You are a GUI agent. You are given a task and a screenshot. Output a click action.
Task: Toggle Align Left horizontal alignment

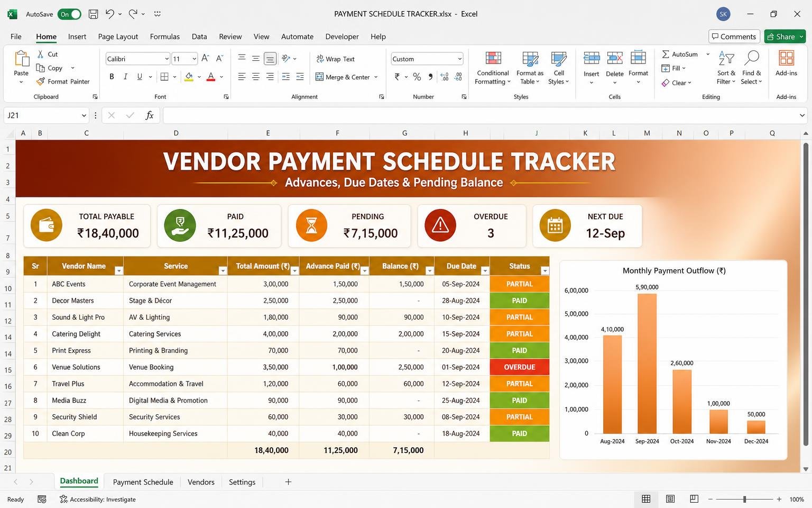tap(242, 77)
